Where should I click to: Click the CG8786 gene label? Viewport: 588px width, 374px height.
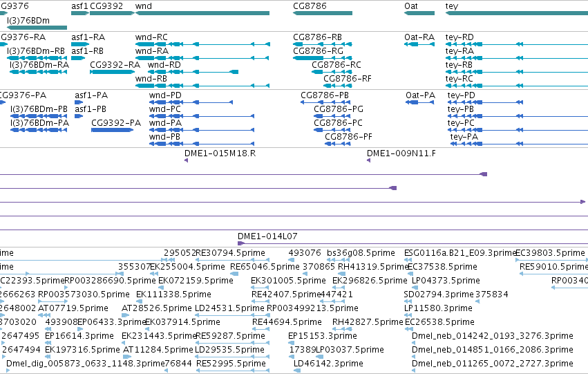(310, 6)
